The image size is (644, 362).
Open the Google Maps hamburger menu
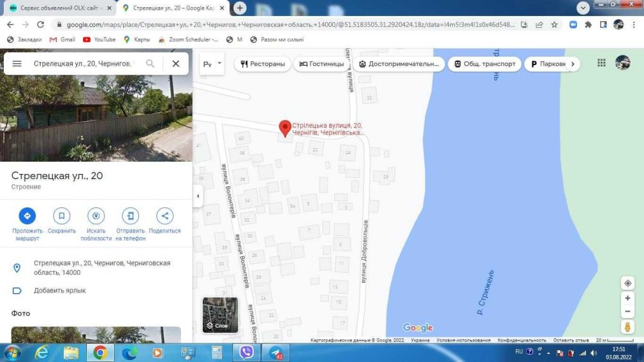coord(17,64)
